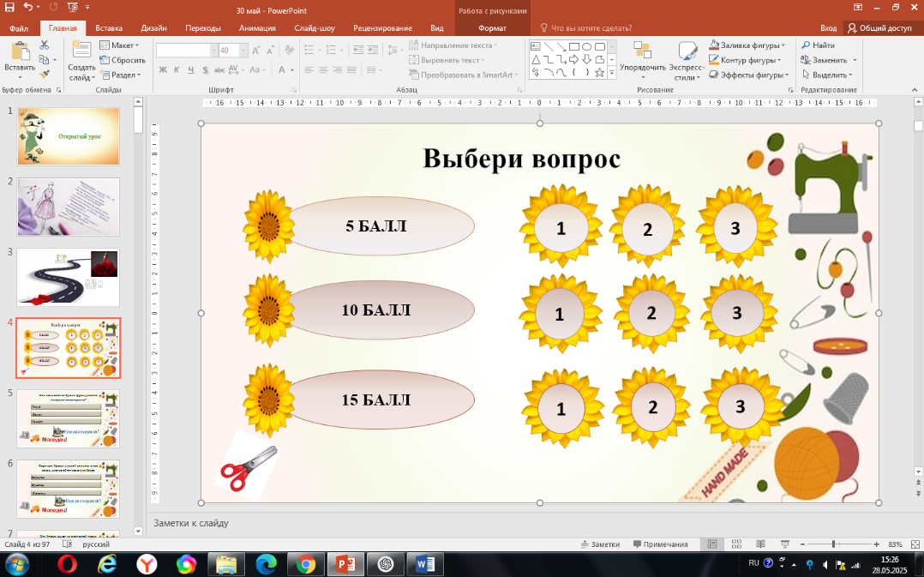Screen dimensions: 924x577
Task: Switch to Transitions (Переходы) tab
Action: (x=202, y=27)
